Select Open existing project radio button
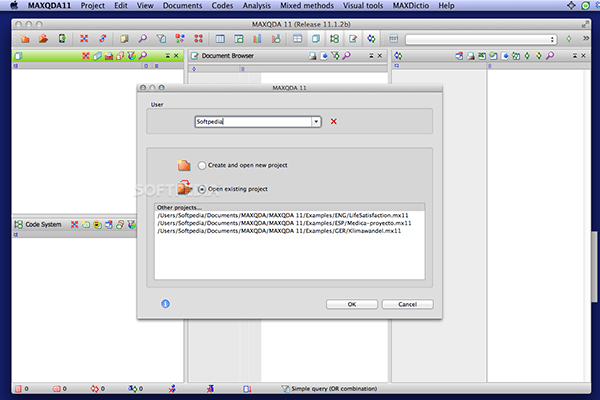 tap(202, 189)
